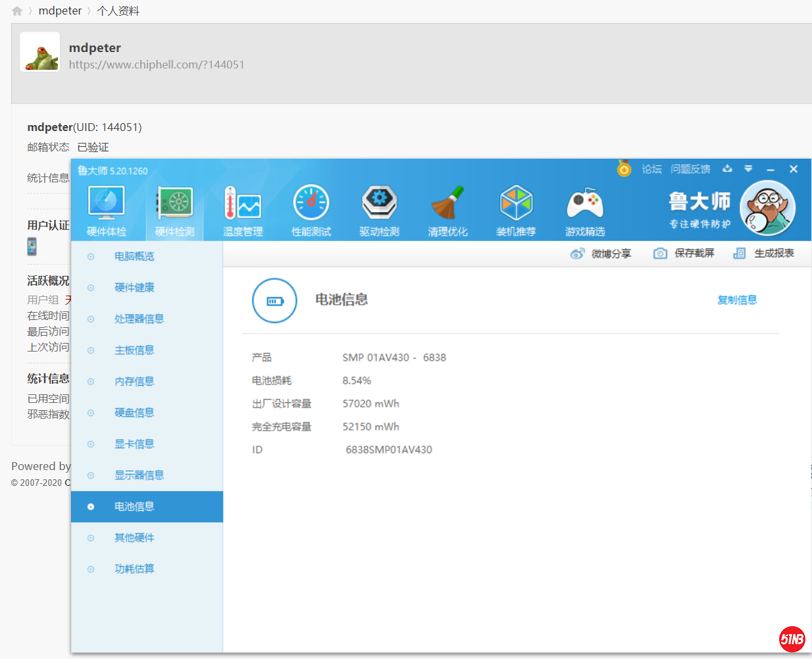Choose 显卡信息 in the left sidebar

[x=134, y=444]
